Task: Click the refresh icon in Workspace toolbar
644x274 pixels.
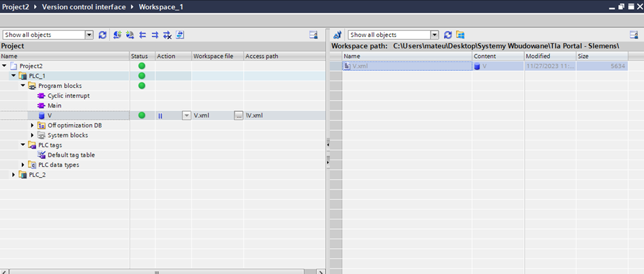Action: pos(448,35)
